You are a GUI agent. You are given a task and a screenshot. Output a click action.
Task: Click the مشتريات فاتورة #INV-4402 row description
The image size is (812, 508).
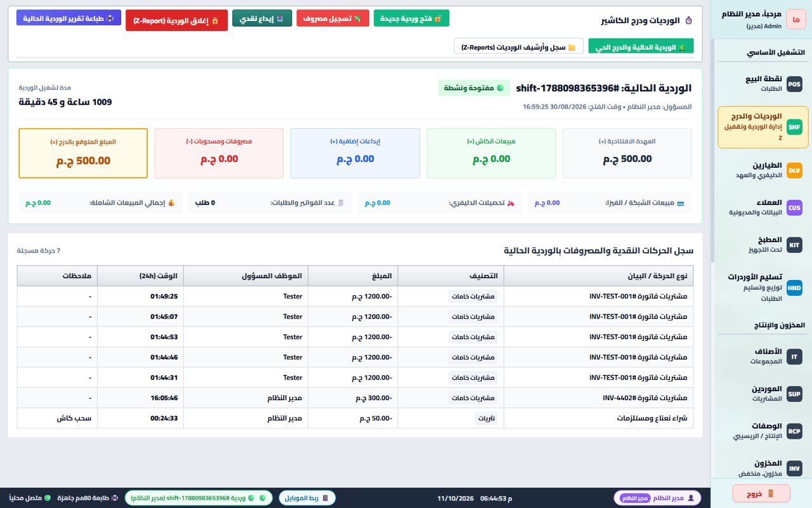645,398
